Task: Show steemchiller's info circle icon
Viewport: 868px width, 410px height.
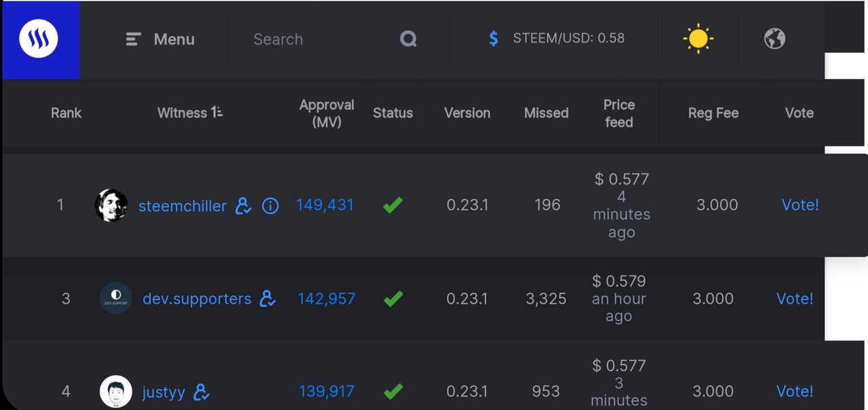Action: pos(271,205)
